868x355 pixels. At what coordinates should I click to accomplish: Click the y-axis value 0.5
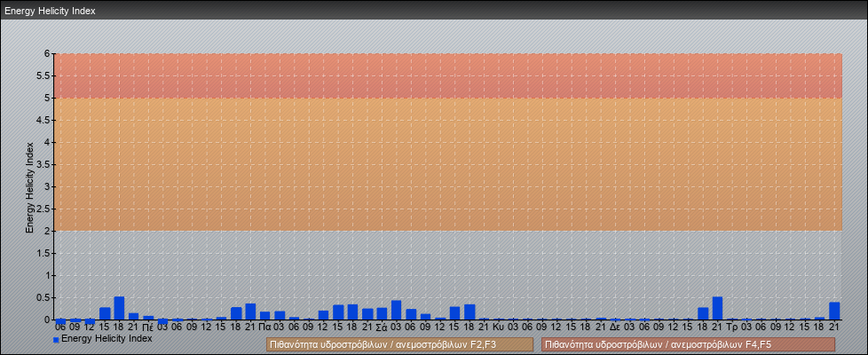(43, 297)
